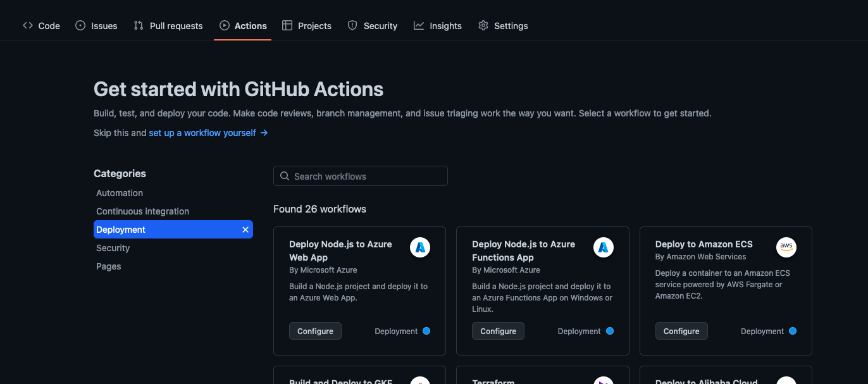The image size is (868, 384).
Task: Click the Azure logo on Deploy Node.js to Azure Web App card
Action: pyautogui.click(x=420, y=247)
